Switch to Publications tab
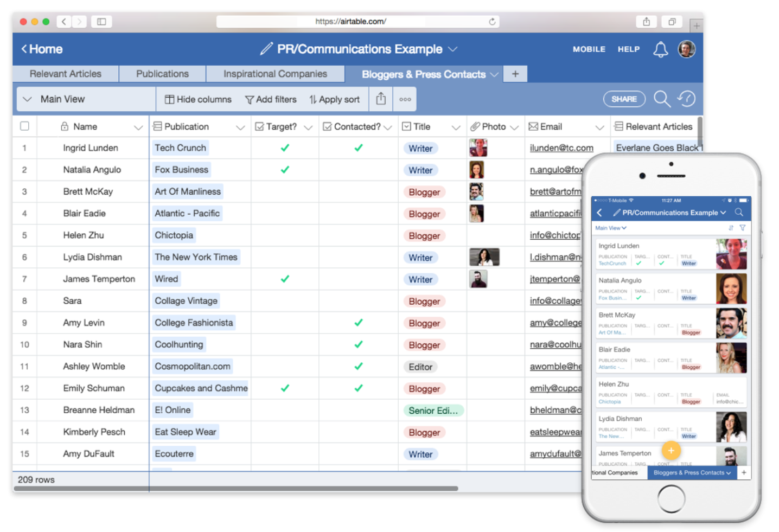The image size is (779, 532). (162, 74)
